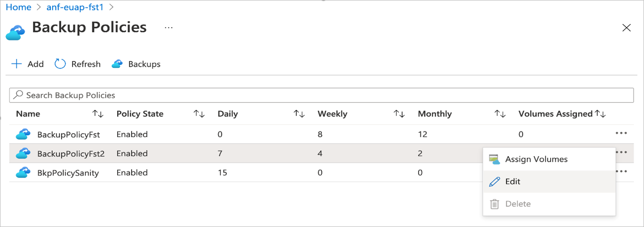Open ellipsis menu beside Backup Policies title

click(169, 28)
